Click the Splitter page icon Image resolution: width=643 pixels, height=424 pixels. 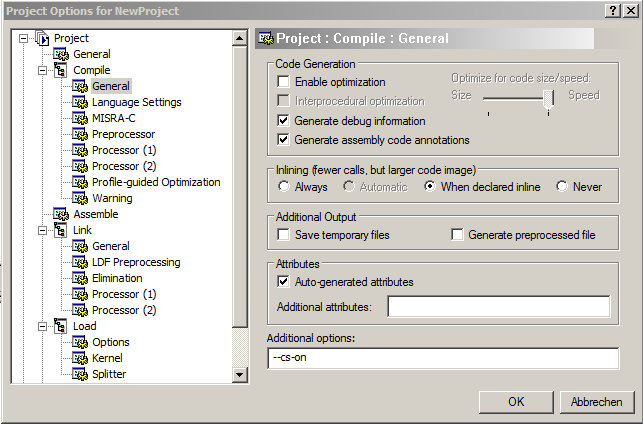[x=80, y=374]
